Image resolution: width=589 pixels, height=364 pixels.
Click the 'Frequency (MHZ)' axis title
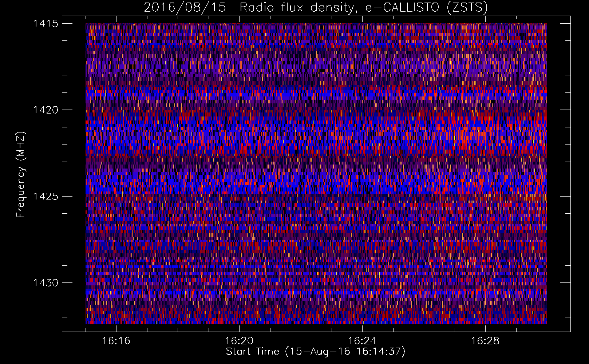21,174
